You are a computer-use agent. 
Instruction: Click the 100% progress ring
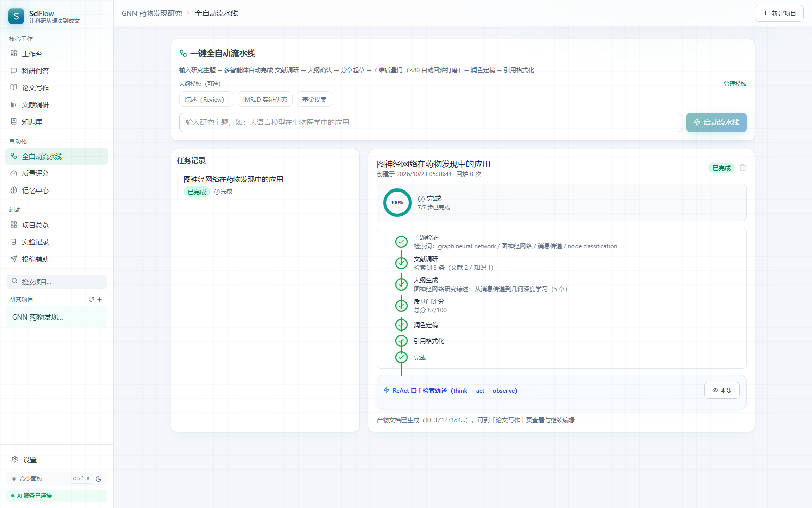397,203
